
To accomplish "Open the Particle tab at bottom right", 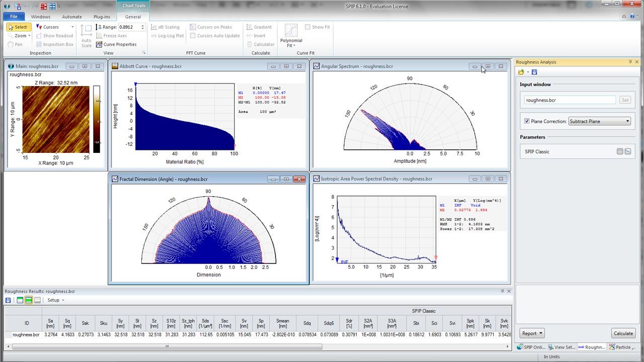I will [623, 347].
